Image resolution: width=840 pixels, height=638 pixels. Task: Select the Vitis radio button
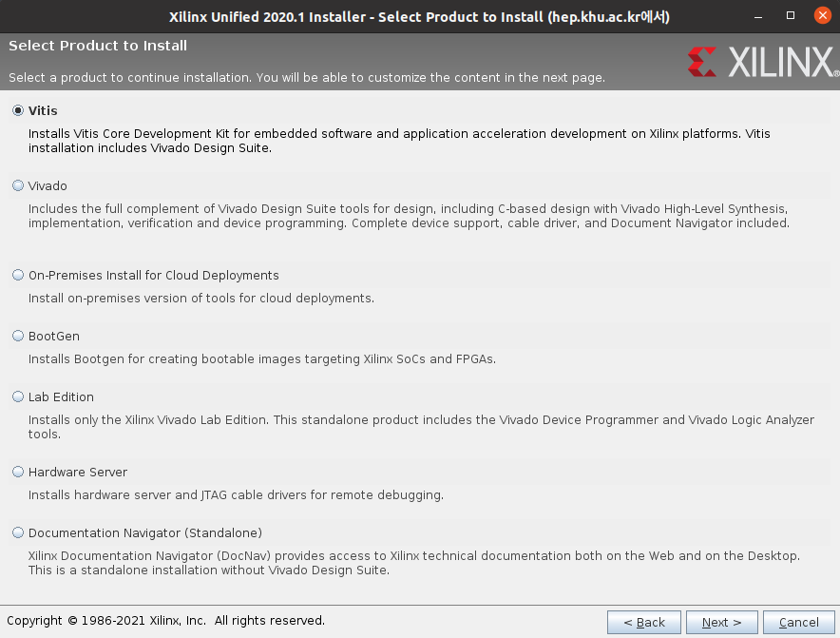tap(18, 111)
